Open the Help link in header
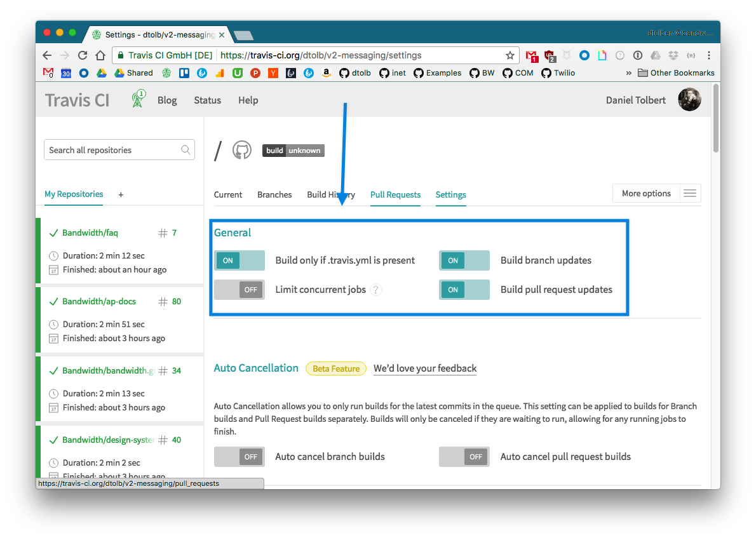 pos(248,100)
